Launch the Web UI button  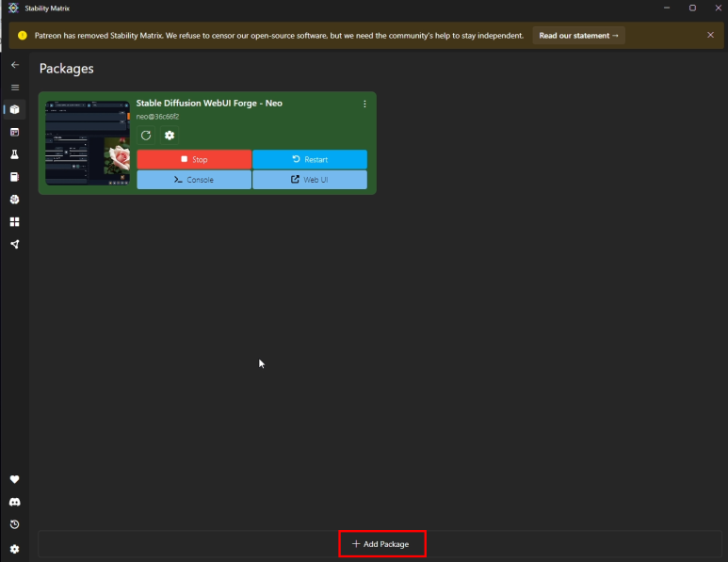(310, 180)
